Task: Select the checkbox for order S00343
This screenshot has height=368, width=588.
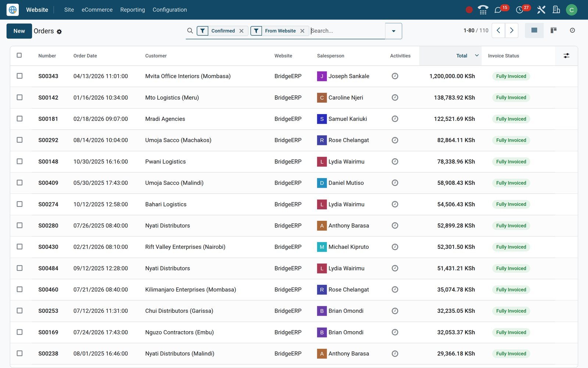Action: pyautogui.click(x=19, y=76)
